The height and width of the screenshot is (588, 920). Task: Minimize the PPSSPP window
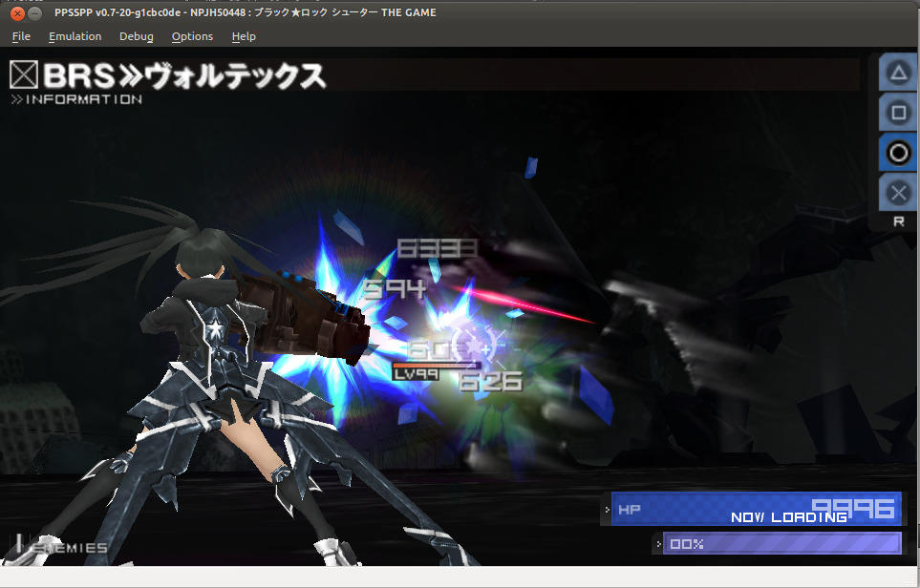click(x=35, y=13)
